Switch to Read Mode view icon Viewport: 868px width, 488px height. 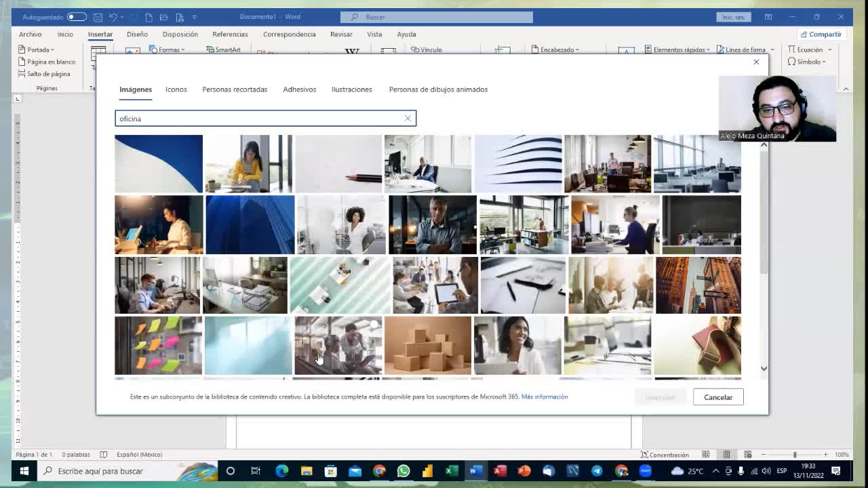tap(705, 455)
